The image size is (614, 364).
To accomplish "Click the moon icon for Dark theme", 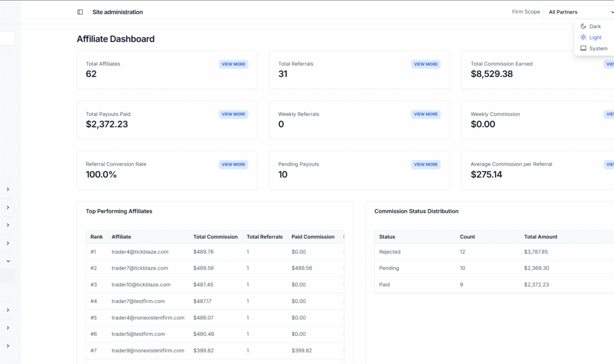I will coord(583,26).
